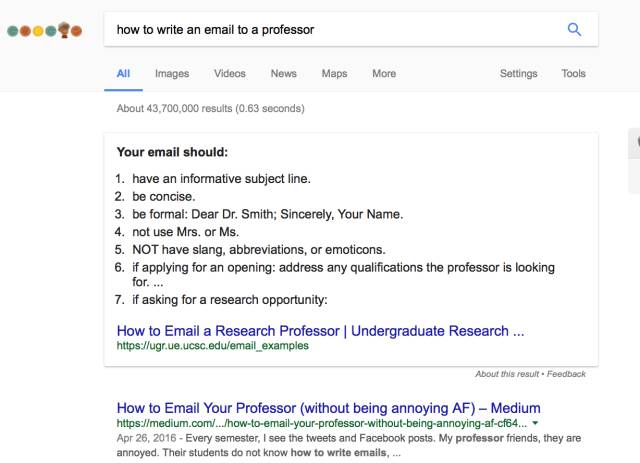Click 'About this result' link
640x463 pixels.
coord(502,374)
